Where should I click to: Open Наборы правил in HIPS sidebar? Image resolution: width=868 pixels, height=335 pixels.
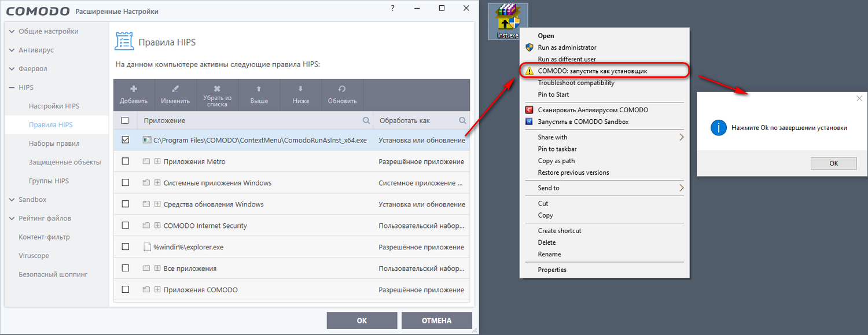point(54,143)
